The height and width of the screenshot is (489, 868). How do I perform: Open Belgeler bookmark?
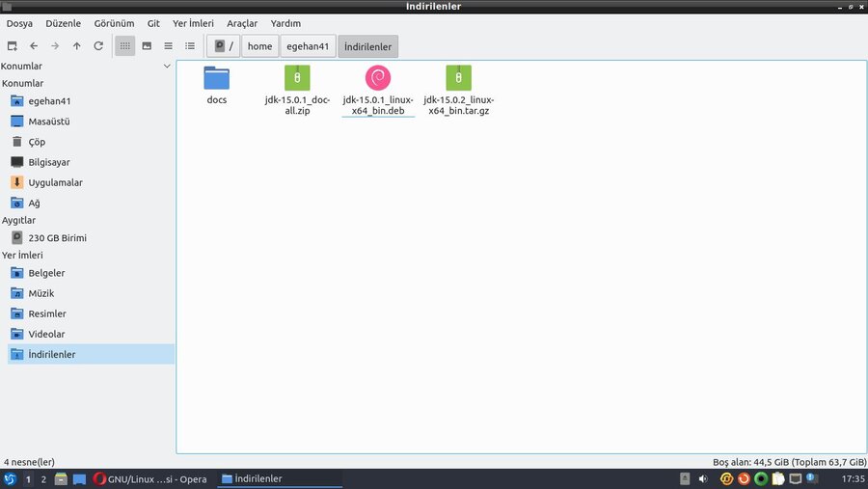click(x=91, y=273)
